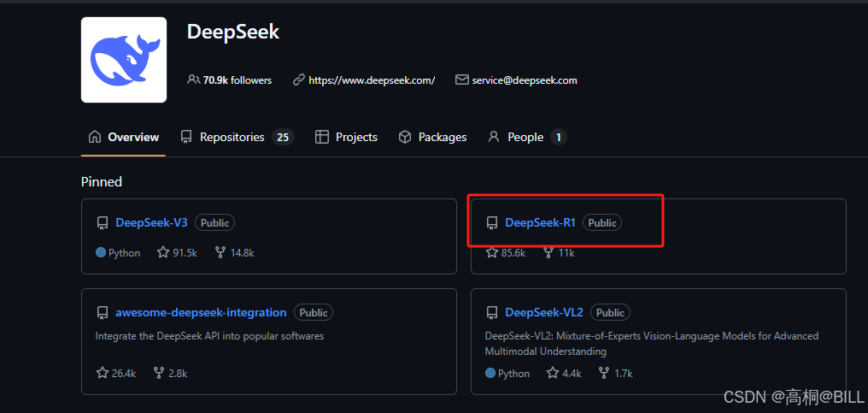This screenshot has width=868, height=413.
Task: Open the Packages tab
Action: [x=432, y=137]
